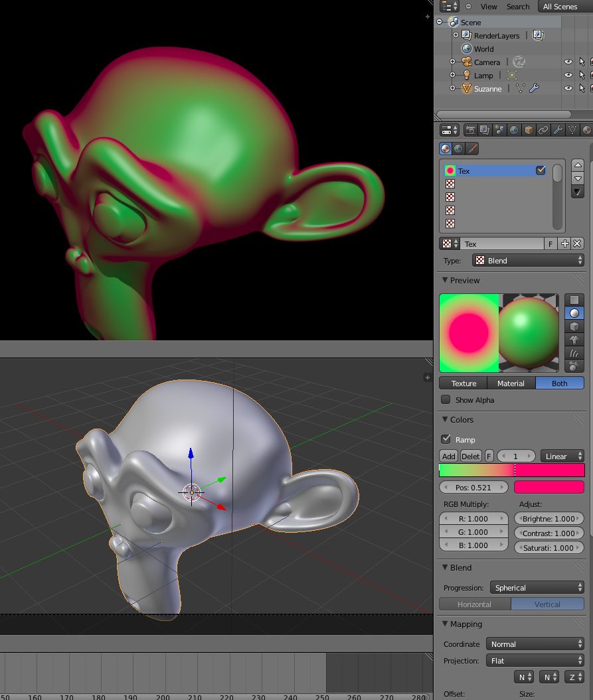Viewport: 593px width, 700px height.
Task: Set preview to flat plane shape
Action: click(x=574, y=299)
